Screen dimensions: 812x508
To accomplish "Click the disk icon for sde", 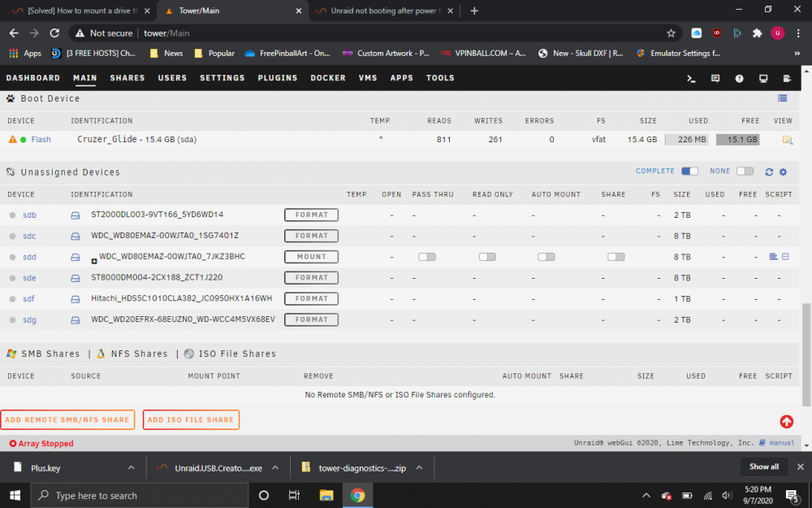I will 76,278.
